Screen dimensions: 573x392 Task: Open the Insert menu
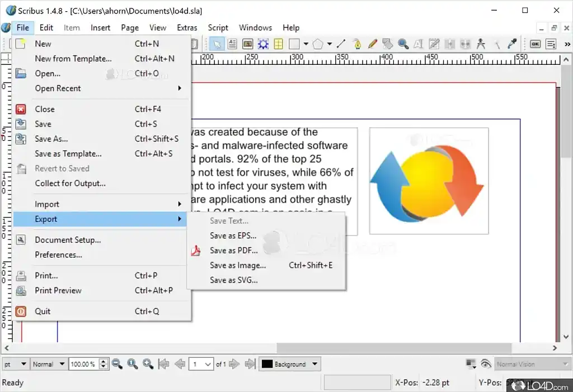click(100, 28)
